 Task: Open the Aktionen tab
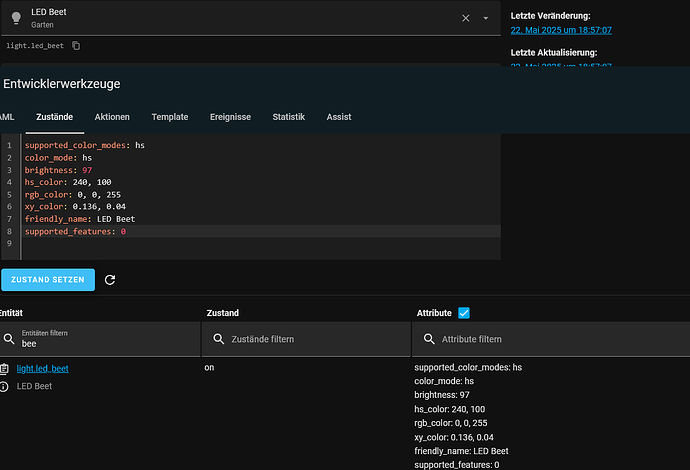112,117
